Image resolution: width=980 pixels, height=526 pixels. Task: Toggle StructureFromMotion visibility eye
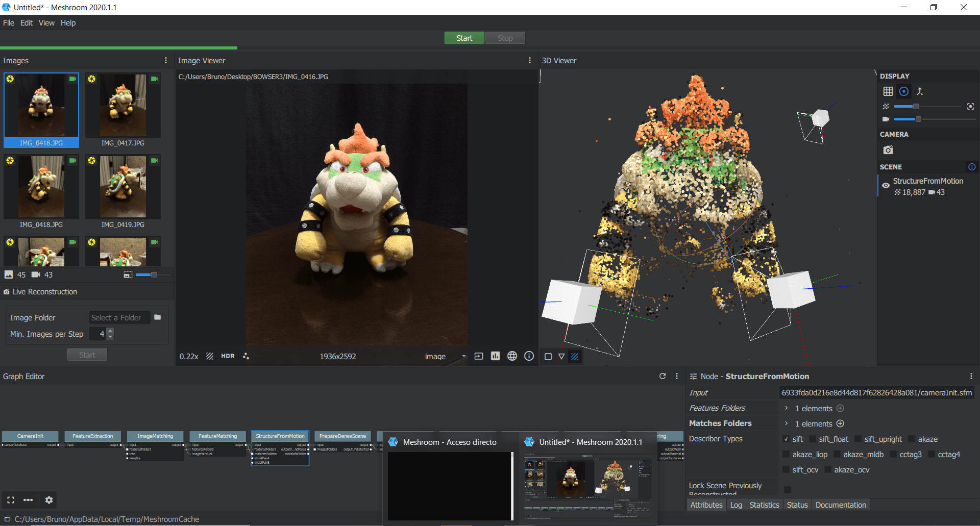click(x=886, y=186)
